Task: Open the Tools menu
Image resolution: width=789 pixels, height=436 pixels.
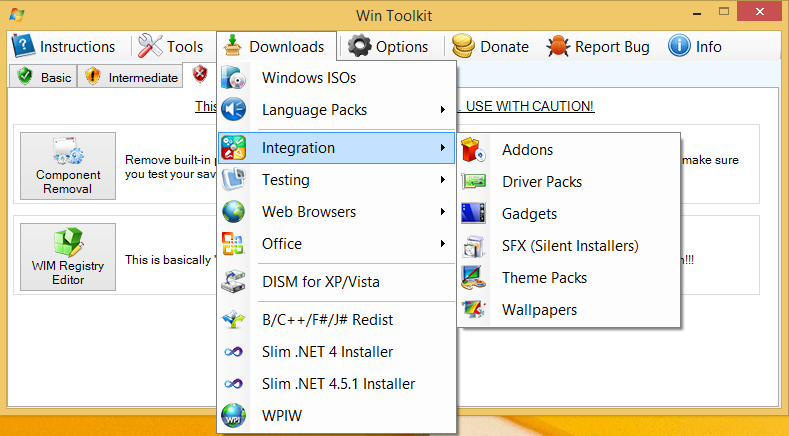Action: [171, 46]
